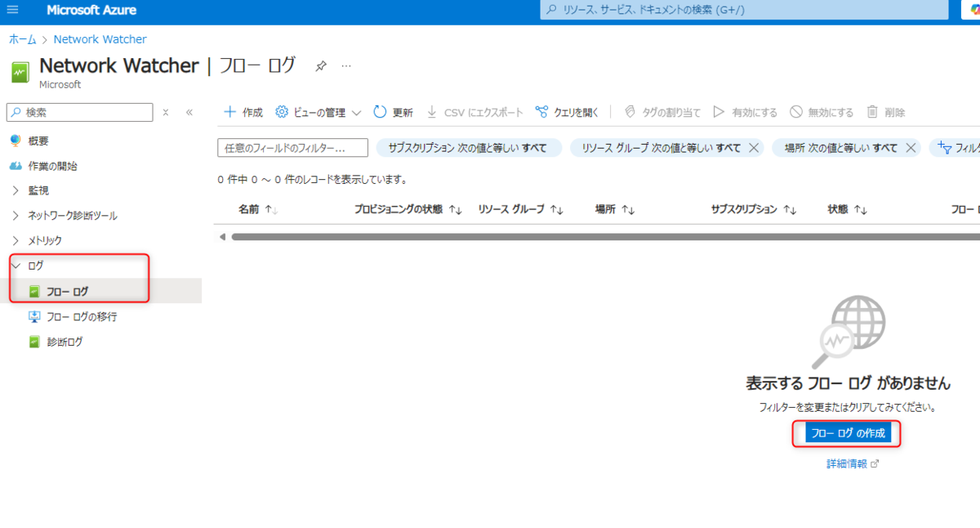Screen dimensions: 980x528
Task: Click the 更新 refresh button
Action: pos(393,112)
